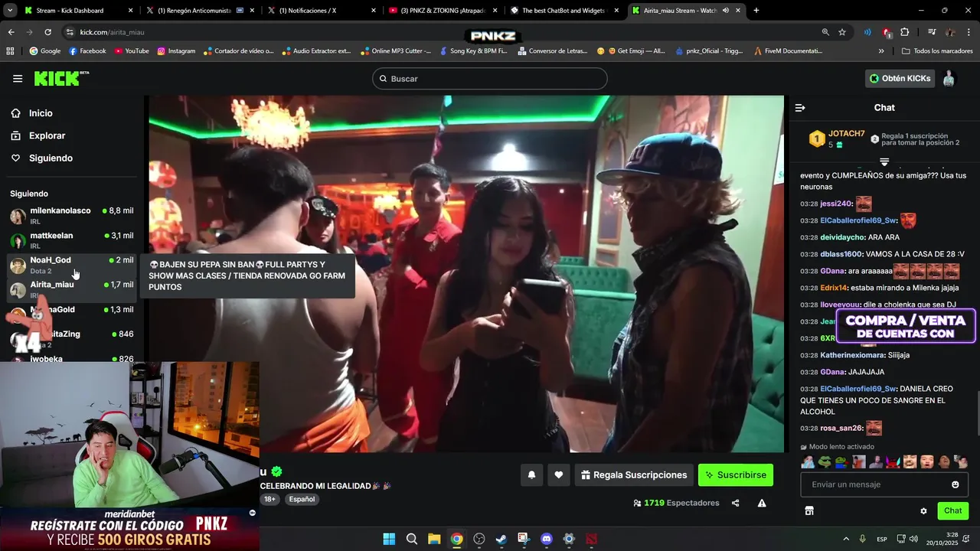Open Steam from taskbar
The image size is (980, 551).
click(x=501, y=539)
